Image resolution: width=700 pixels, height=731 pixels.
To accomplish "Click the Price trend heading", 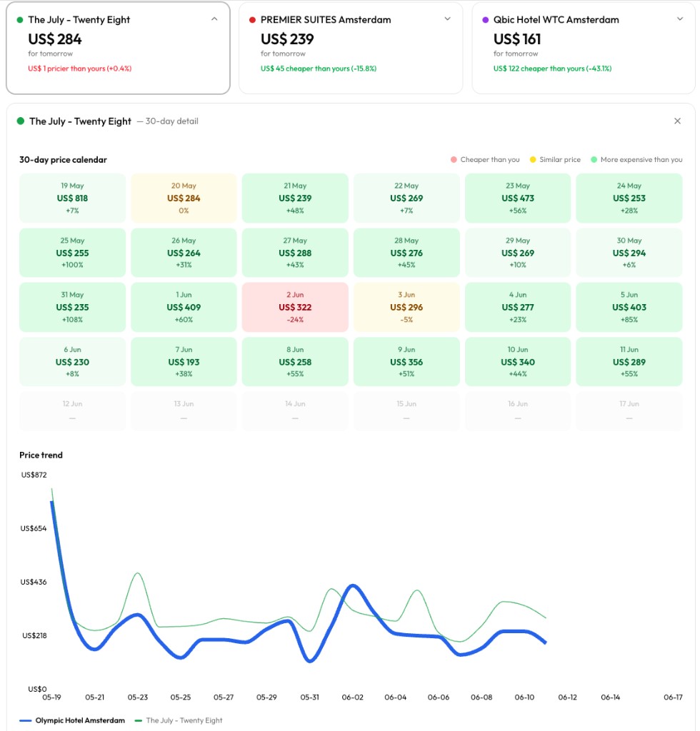I will pos(41,455).
